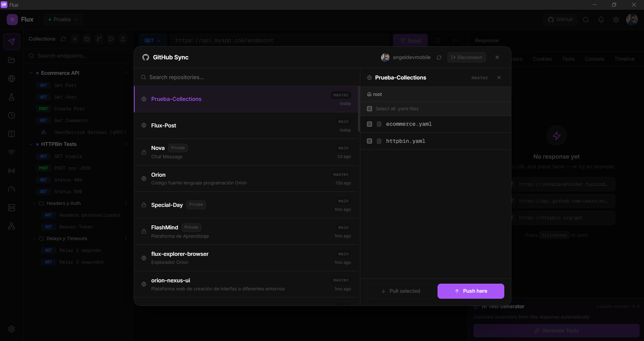Open the notifications bell in the header

point(601,19)
